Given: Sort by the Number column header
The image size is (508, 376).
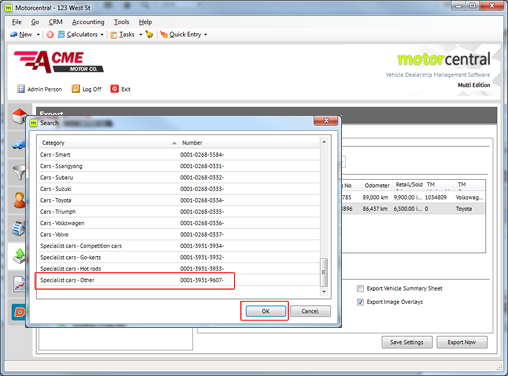Looking at the screenshot, I should 249,143.
